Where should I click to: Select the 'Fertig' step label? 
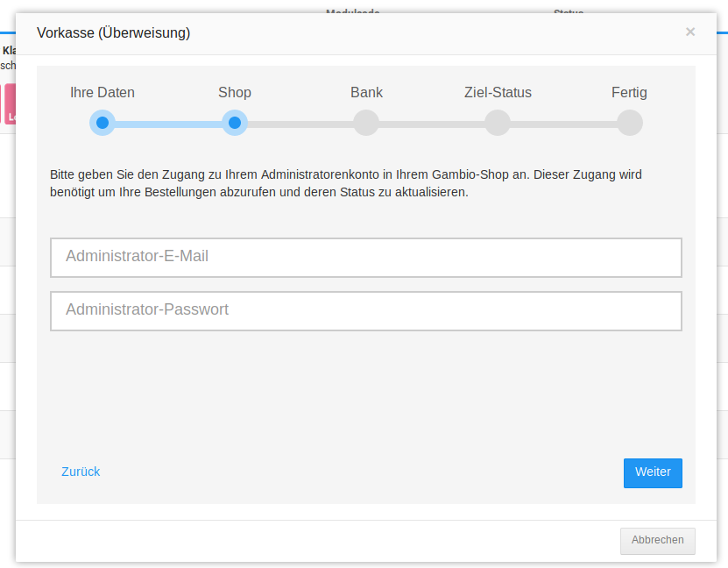tap(629, 93)
